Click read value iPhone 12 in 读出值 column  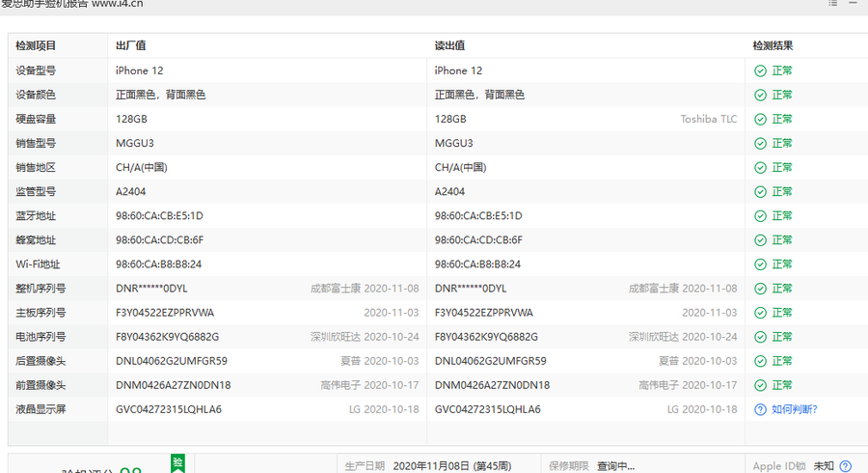pyautogui.click(x=458, y=70)
